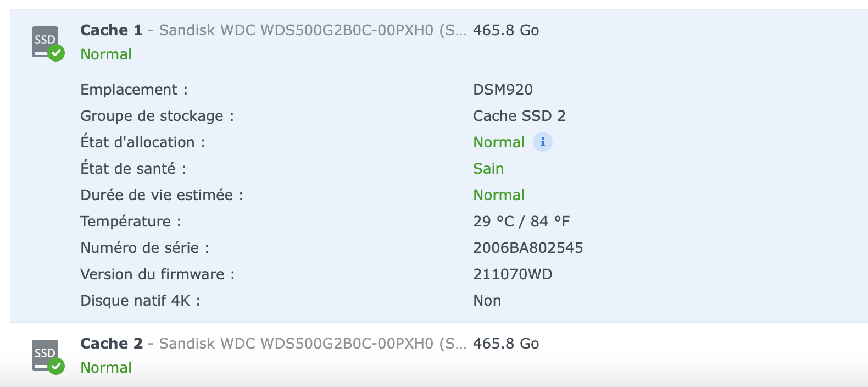Viewport: 868px width, 387px height.
Task: Select firmware version 211070WD
Action: pyautogui.click(x=513, y=274)
